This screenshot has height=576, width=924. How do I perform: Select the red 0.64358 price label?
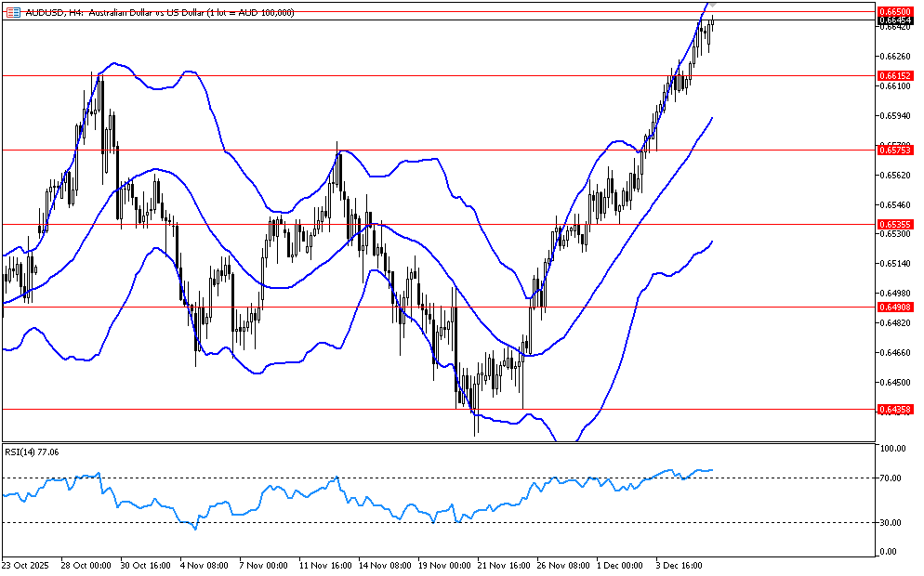(893, 409)
